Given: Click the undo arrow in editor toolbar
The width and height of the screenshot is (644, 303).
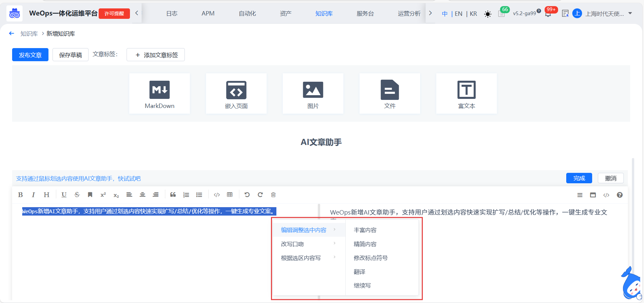Looking at the screenshot, I should tap(247, 195).
